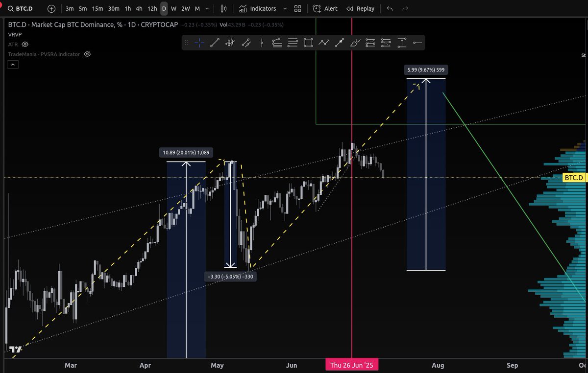Select the horizontal ray tool
The height and width of the screenshot is (373, 588).
[417, 43]
